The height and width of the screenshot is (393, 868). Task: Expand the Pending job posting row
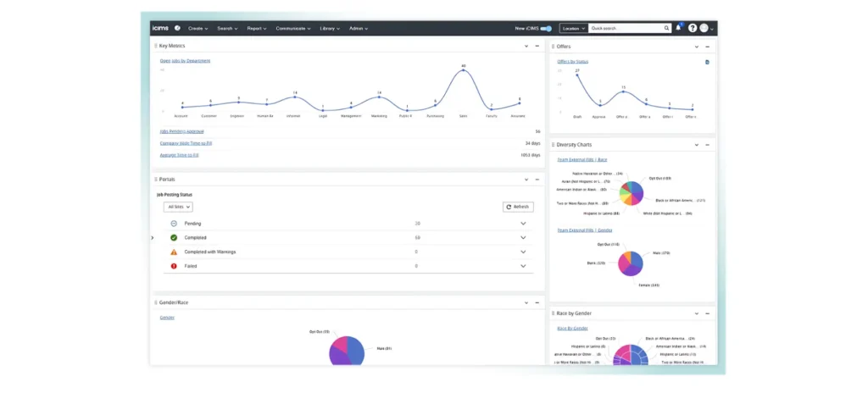coord(523,224)
